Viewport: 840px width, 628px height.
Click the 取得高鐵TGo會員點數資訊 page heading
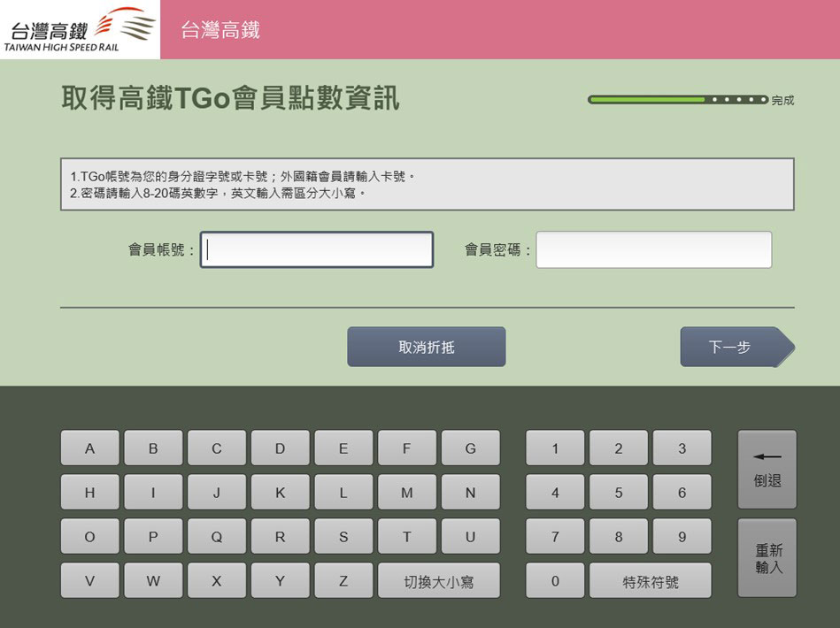click(230, 98)
